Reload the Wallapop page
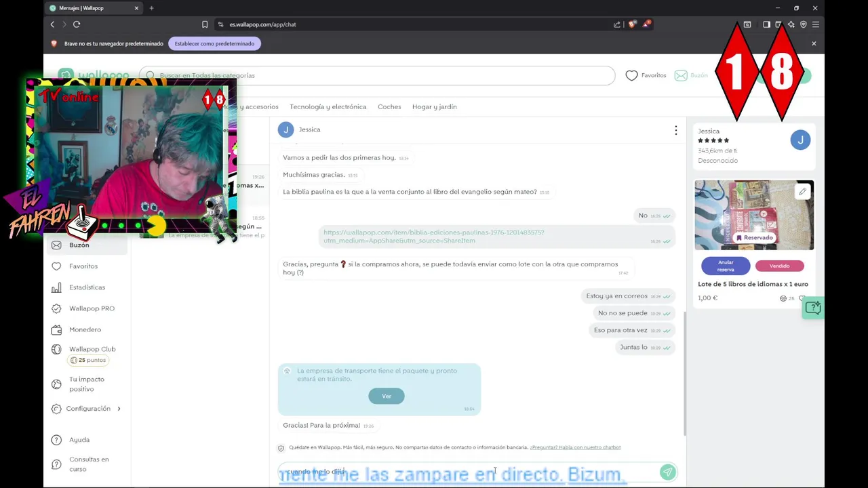868x488 pixels. (x=77, y=24)
